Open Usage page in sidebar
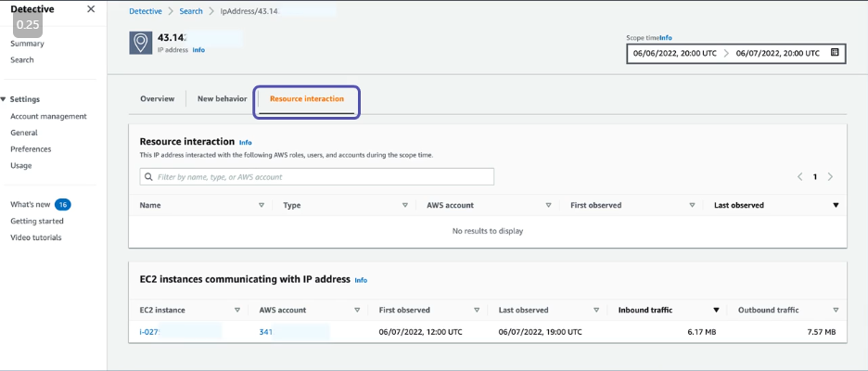The height and width of the screenshot is (371, 868). [x=21, y=166]
